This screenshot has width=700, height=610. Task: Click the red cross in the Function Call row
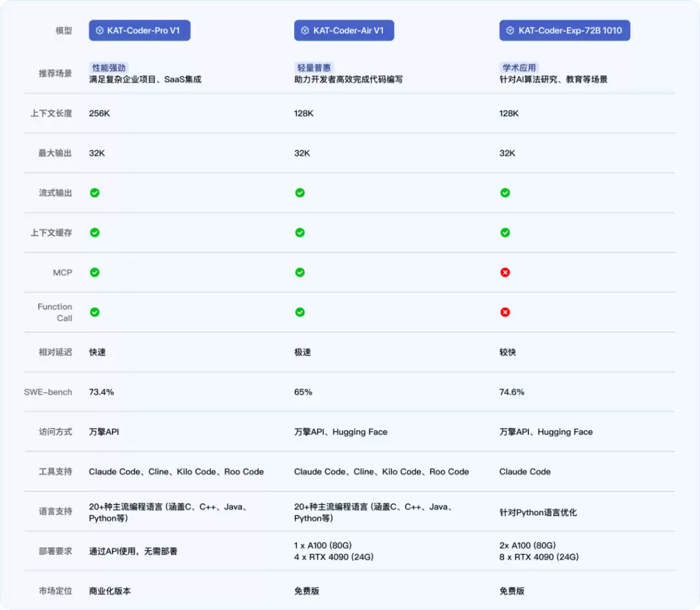coord(505,312)
